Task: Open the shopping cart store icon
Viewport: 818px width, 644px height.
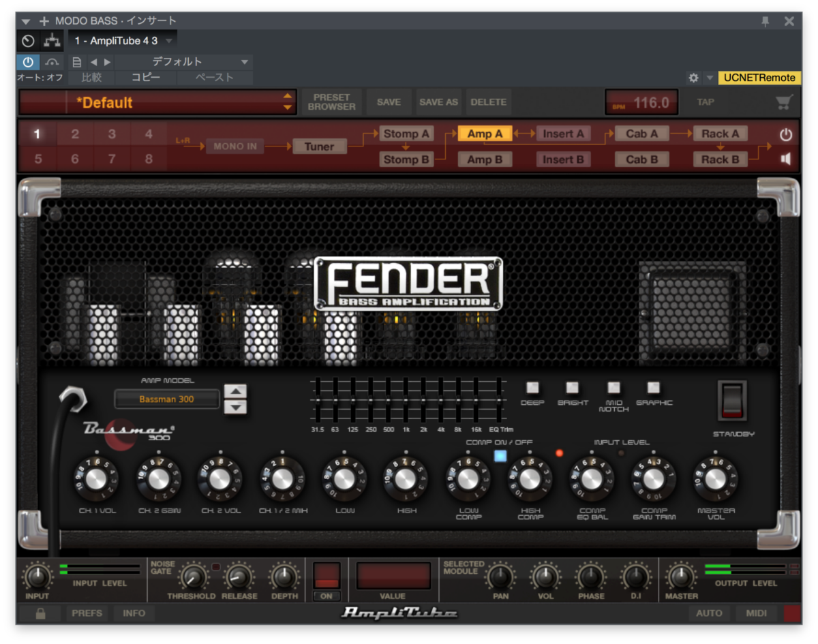Action: click(x=784, y=102)
